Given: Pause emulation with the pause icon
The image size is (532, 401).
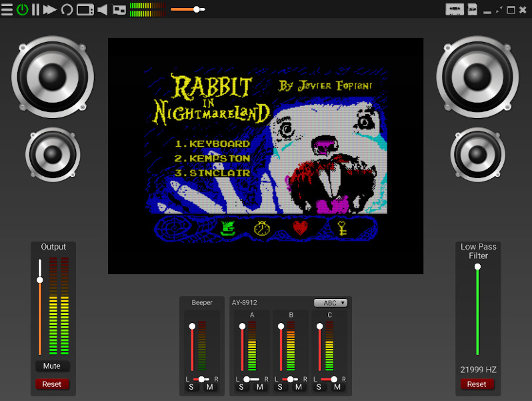Looking at the screenshot, I should tap(35, 9).
